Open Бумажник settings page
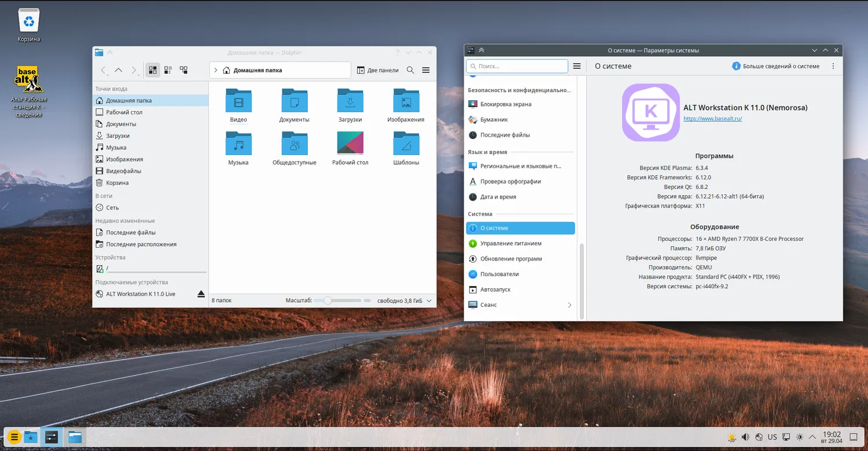The width and height of the screenshot is (868, 451). [x=520, y=120]
